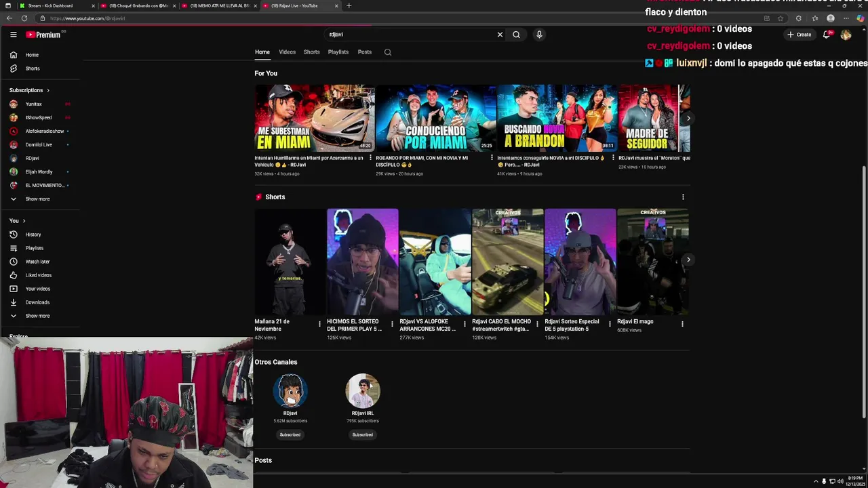Toggle Subscribed button under RDjavi IRL
Screen dimensions: 868x488
(363, 434)
